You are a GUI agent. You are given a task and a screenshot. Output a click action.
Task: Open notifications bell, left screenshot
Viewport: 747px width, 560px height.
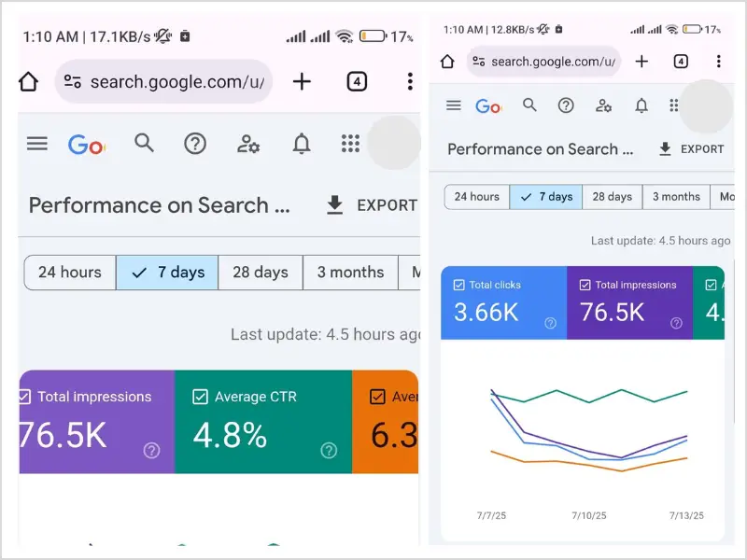pos(302,144)
